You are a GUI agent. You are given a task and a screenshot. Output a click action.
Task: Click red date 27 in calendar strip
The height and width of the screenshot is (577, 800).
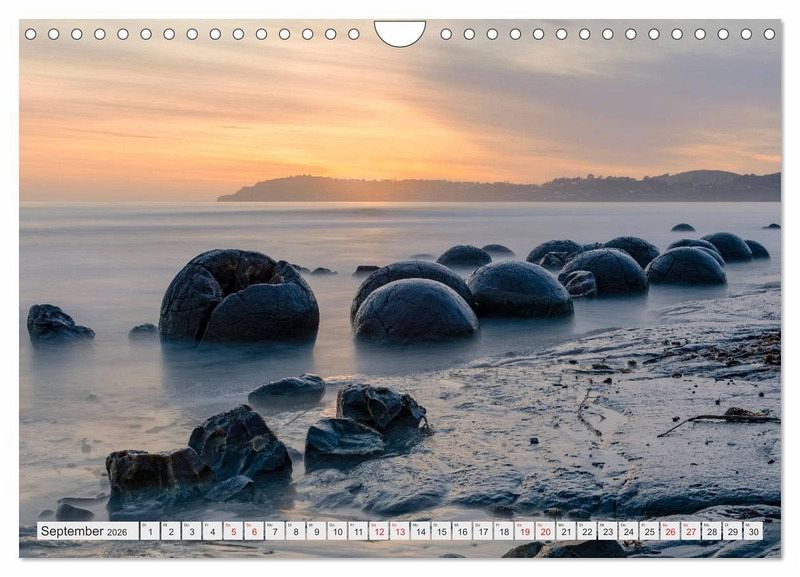point(690,531)
